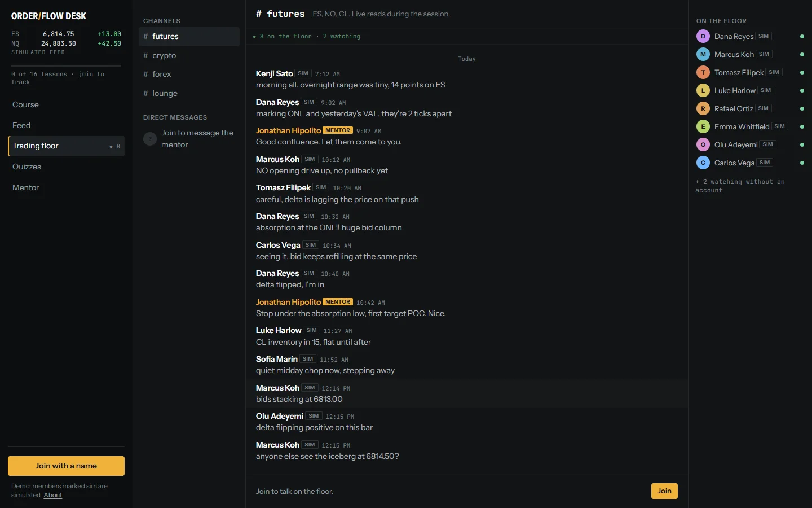Open the Quizzes section
The width and height of the screenshot is (812, 508).
click(66, 167)
